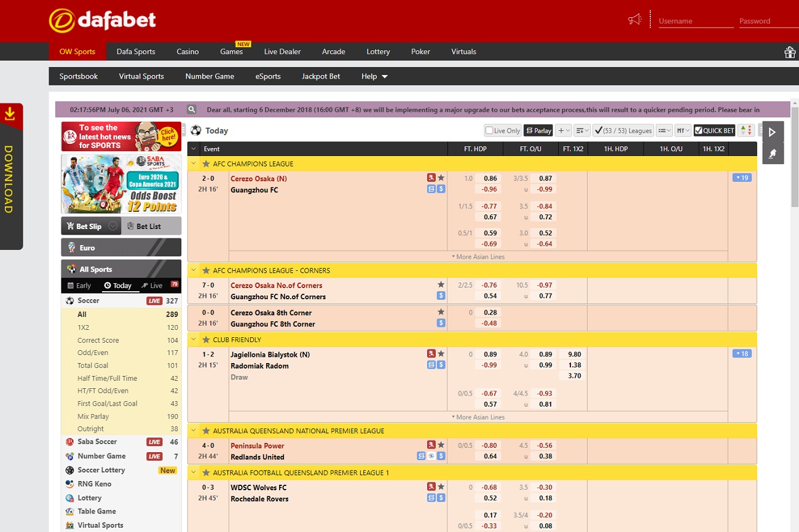Favorite the Jagiellonia Bialystok match star
The image size is (799, 532).
(441, 354)
